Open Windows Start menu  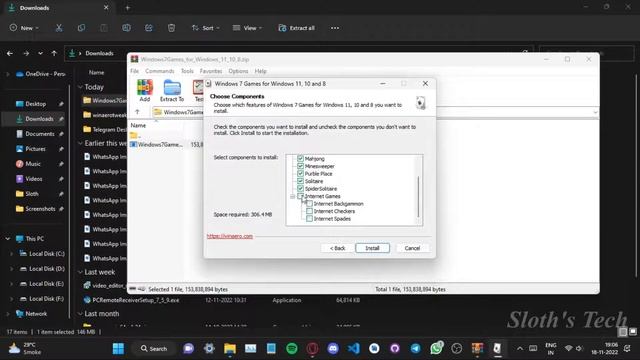click(x=118, y=348)
